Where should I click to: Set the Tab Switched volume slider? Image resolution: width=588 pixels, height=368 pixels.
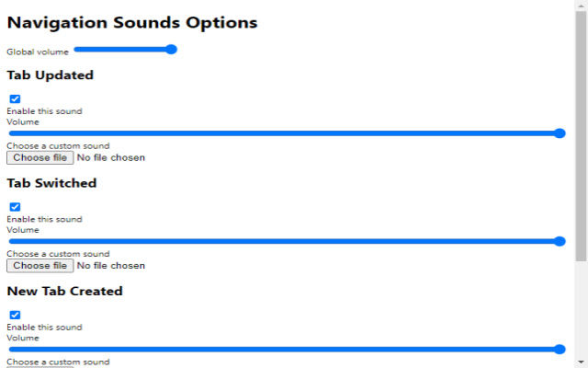pos(286,241)
